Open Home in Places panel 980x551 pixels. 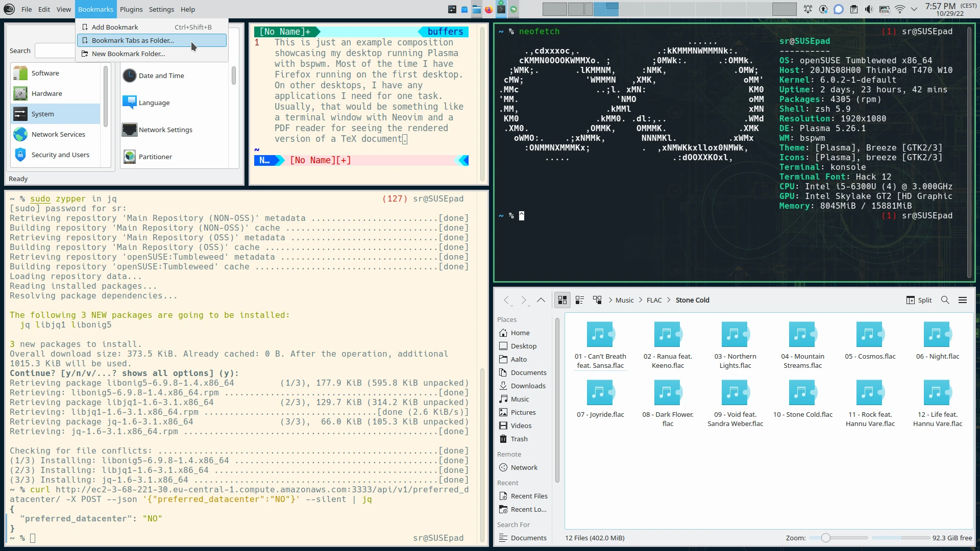pyautogui.click(x=524, y=333)
